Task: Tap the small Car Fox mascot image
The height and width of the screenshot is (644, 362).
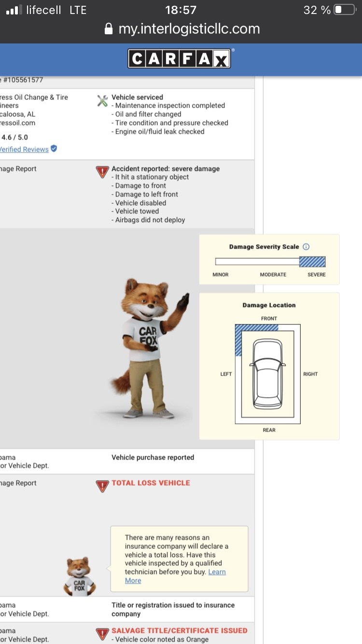Action: pyautogui.click(x=80, y=576)
